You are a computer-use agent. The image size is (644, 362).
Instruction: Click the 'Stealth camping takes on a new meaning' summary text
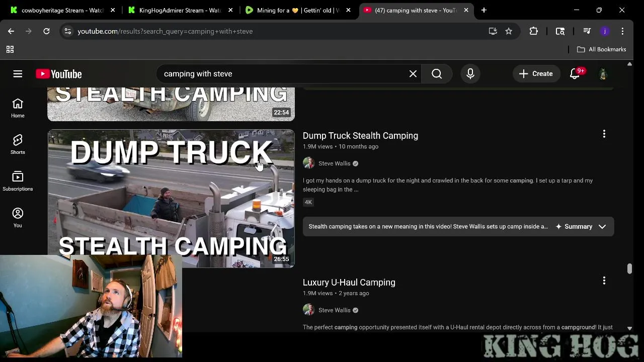[x=428, y=227]
